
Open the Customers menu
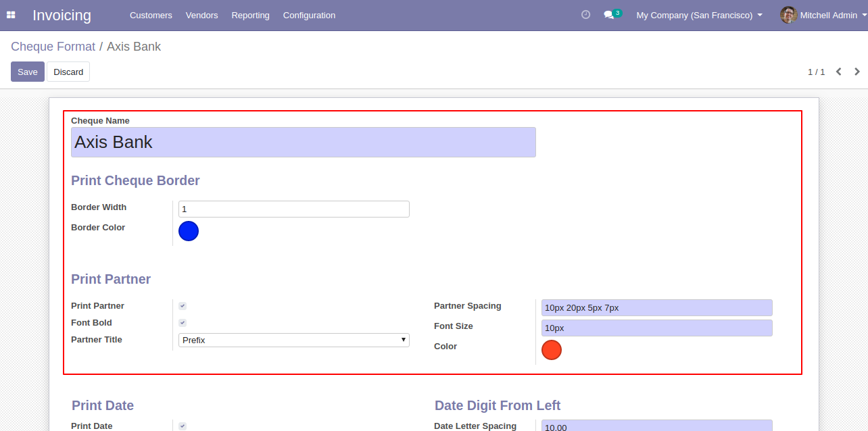click(x=151, y=15)
